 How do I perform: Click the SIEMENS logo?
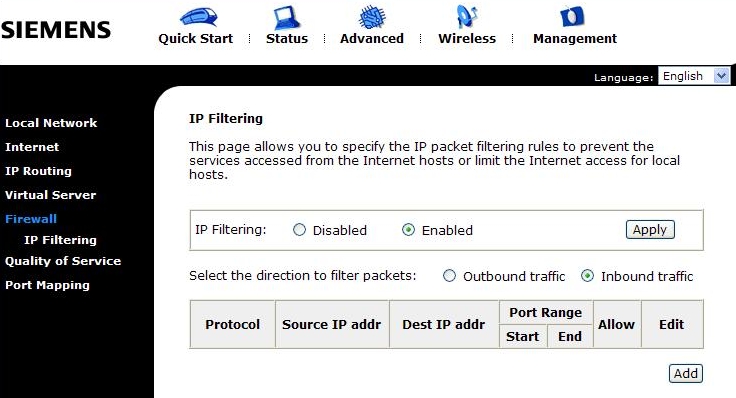56,30
